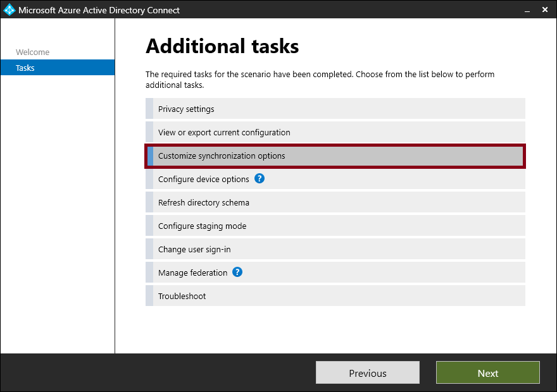The image size is (557, 392).
Task: Click the Azure AD Connect logo icon
Action: coord(9,9)
